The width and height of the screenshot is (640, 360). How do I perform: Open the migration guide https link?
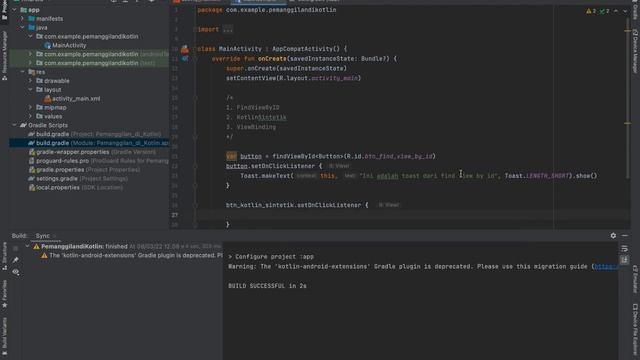607,267
